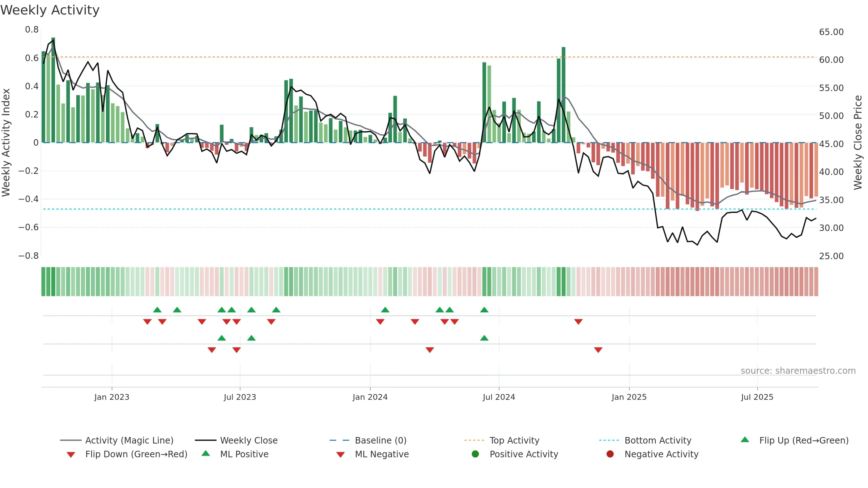Click the Top Activity legend entry
Image resolution: width=868 pixels, height=488 pixels.
pyautogui.click(x=502, y=440)
